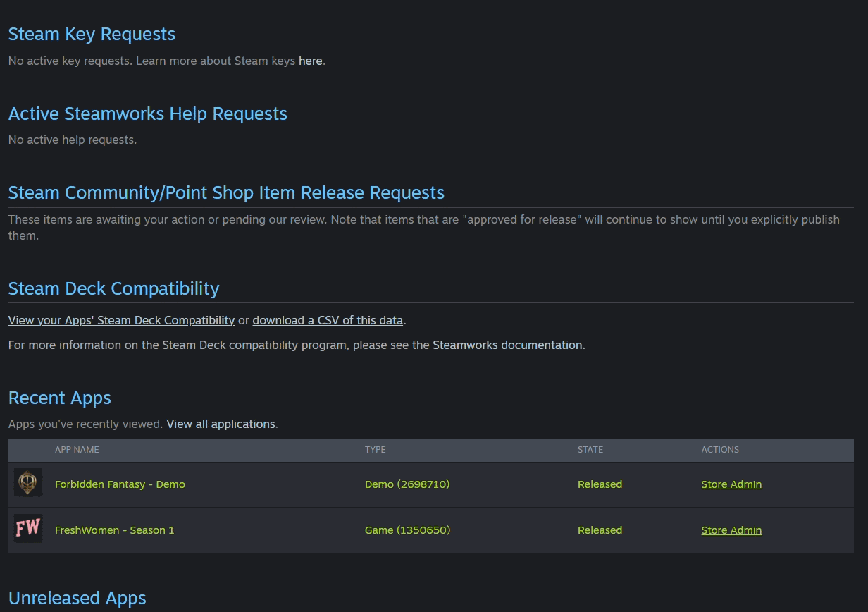The image size is (868, 612).
Task: Click the ACTIONS column header
Action: tap(720, 450)
